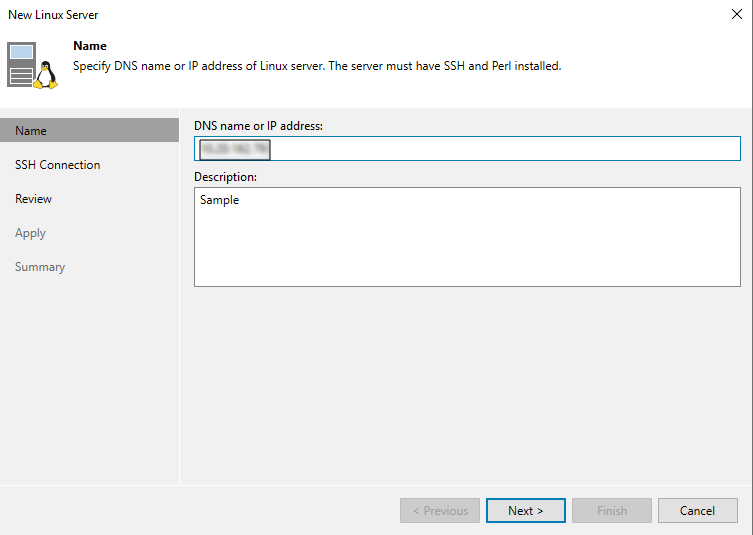Viewport: 753px width, 535px height.
Task: Cancel the new server wizard
Action: 697,511
